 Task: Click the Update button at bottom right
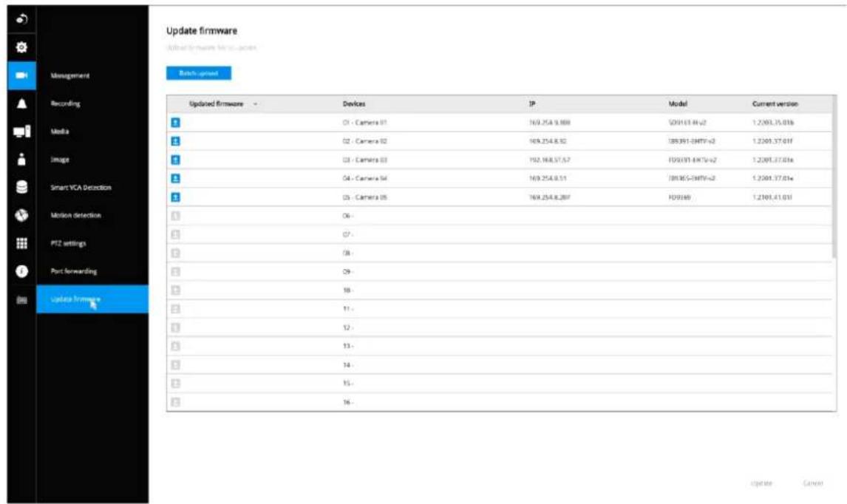(762, 483)
